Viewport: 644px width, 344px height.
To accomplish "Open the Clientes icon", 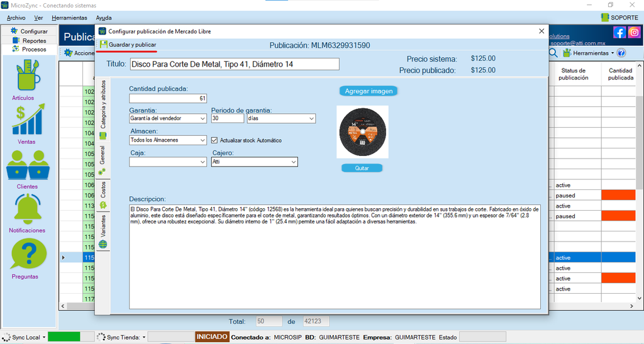I will pos(28,165).
